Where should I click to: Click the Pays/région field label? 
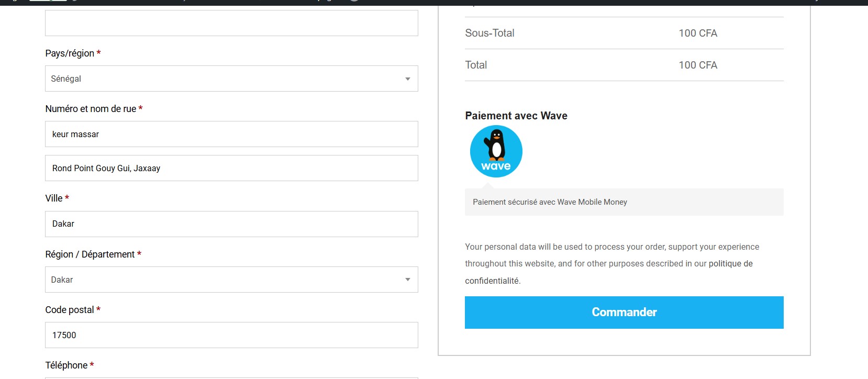tap(70, 53)
